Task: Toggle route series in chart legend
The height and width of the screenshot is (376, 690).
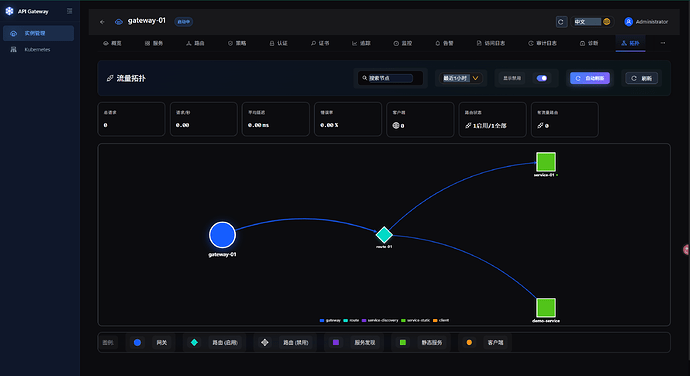Action: click(x=351, y=321)
